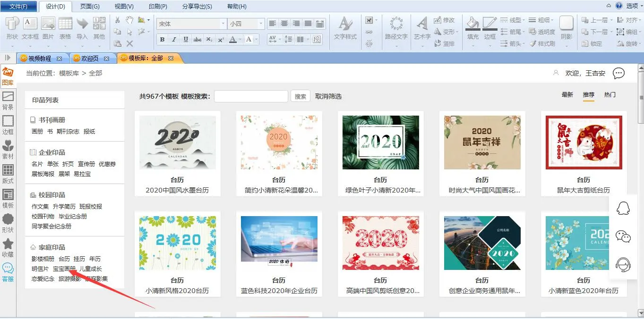Open the 版式 layout sidebar panel
Screen dimensions: 644x319
(8, 174)
